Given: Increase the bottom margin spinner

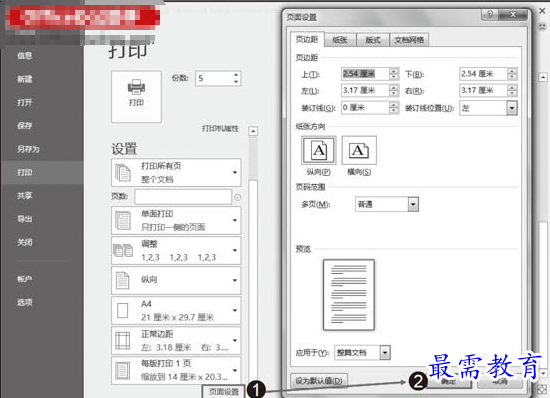Looking at the screenshot, I should point(512,71).
